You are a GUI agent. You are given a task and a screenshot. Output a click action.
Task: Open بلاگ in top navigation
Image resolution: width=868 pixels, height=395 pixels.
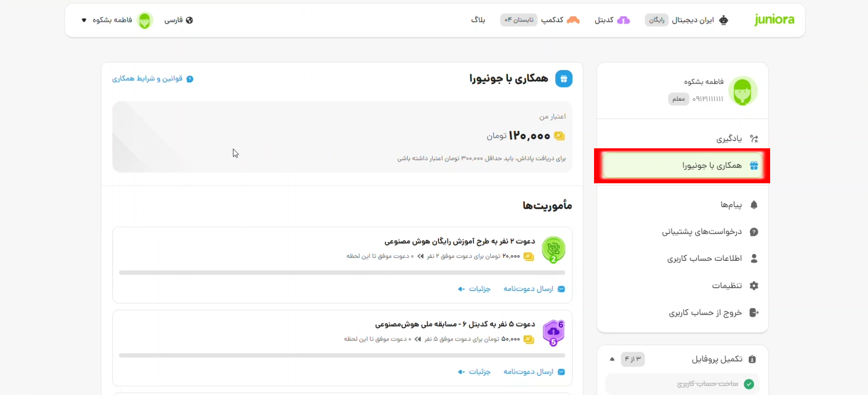tap(478, 20)
